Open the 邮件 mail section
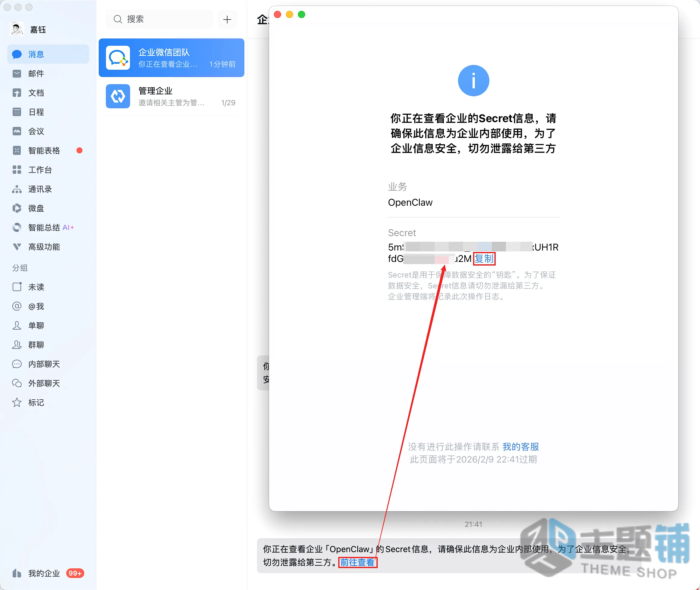 click(48, 74)
